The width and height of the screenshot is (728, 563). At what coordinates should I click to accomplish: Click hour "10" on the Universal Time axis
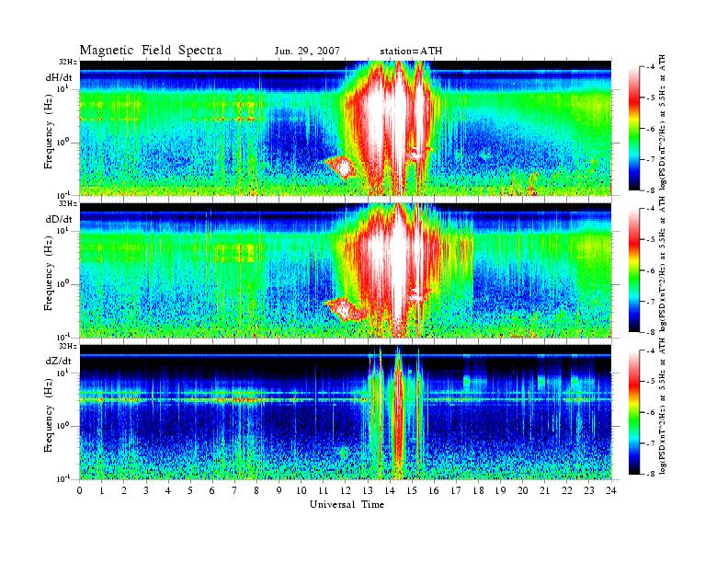tap(301, 491)
